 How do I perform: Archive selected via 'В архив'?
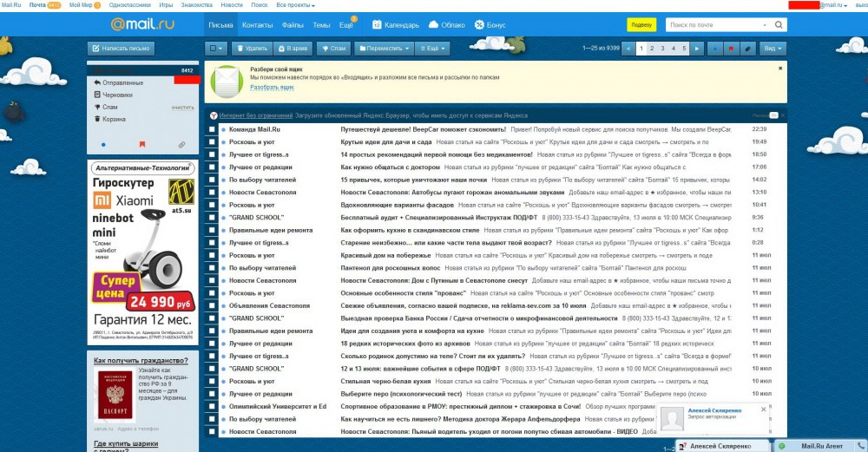click(293, 49)
